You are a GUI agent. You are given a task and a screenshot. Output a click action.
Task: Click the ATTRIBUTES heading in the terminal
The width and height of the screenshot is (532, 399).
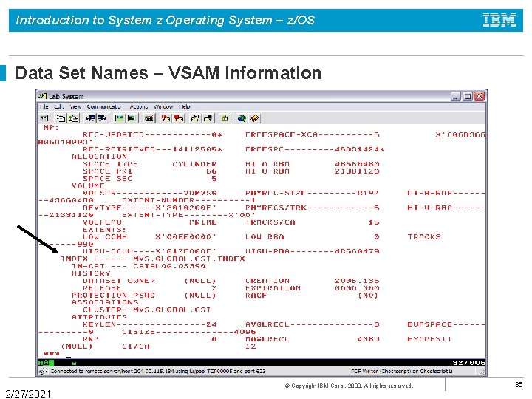100,317
